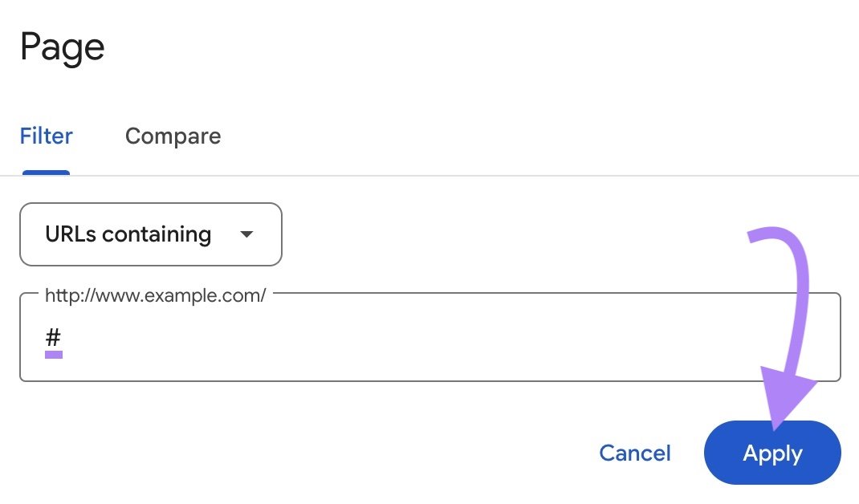Image resolution: width=859 pixels, height=504 pixels.
Task: Open the URLs containing dropdown
Action: point(150,234)
